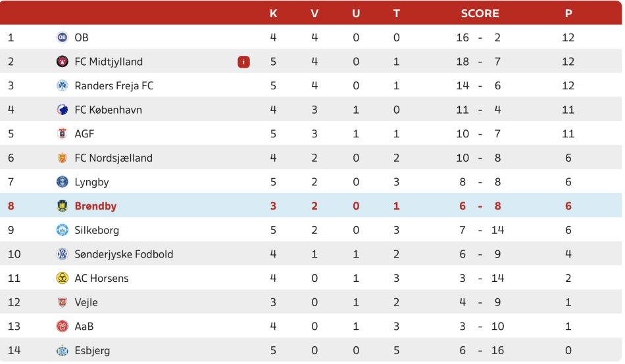Click the OB club logo
Viewport: 625px width, 364px height.
click(63, 37)
